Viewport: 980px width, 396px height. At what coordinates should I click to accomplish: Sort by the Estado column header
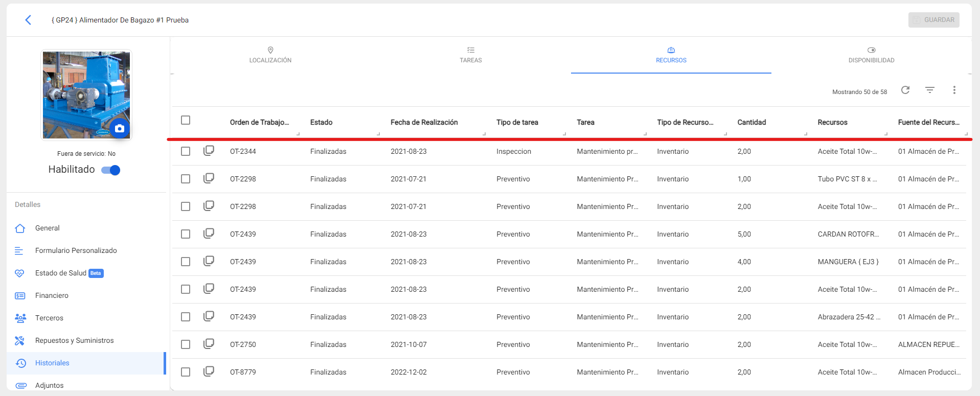tap(321, 123)
